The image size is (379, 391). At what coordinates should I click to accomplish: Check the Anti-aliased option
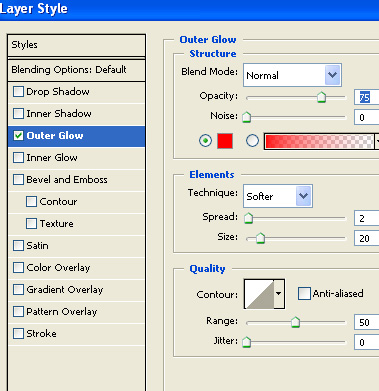tap(304, 294)
